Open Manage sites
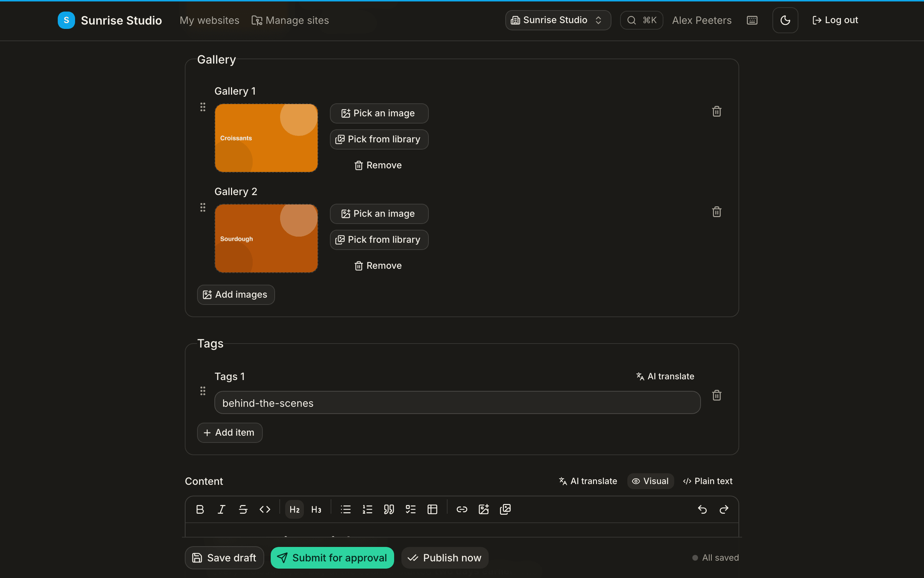The width and height of the screenshot is (924, 578). point(290,20)
